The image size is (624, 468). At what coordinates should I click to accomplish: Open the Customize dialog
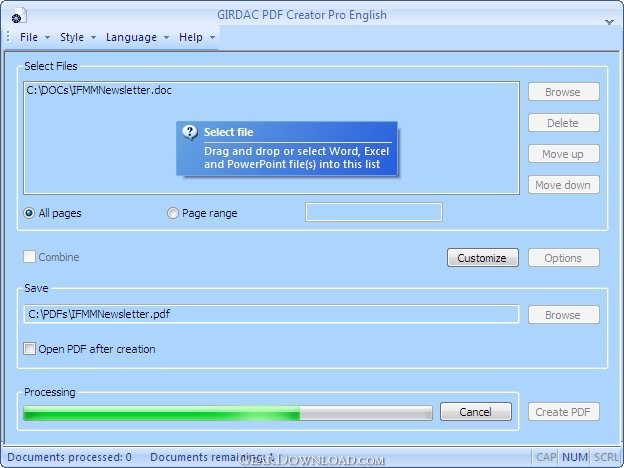point(483,257)
